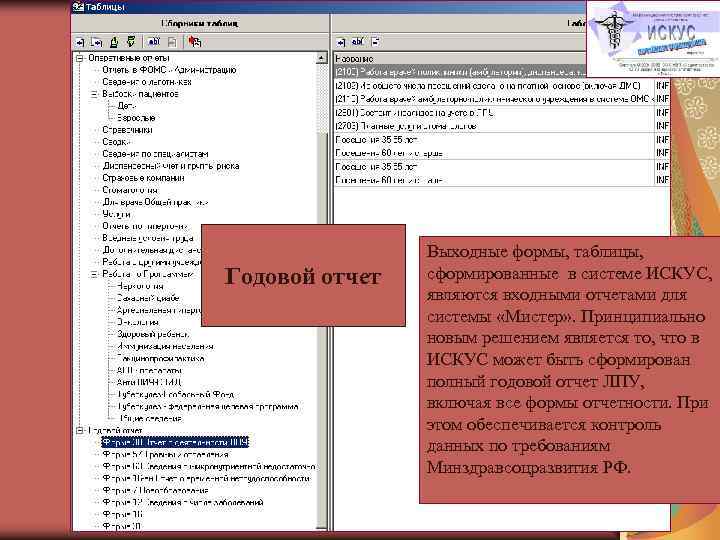
Task: Click the Название column header
Action: click(459, 59)
